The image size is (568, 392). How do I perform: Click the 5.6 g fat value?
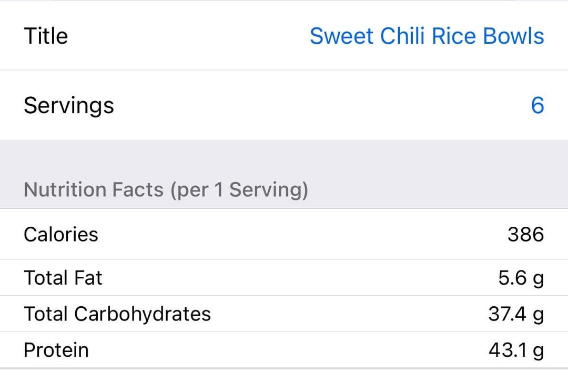point(521,278)
